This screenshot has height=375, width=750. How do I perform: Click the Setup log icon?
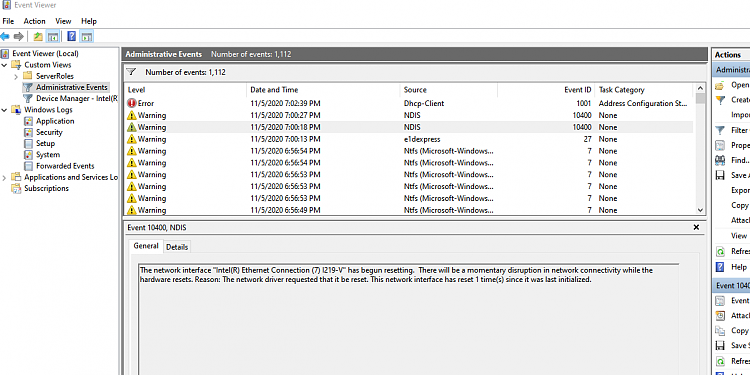coord(28,143)
